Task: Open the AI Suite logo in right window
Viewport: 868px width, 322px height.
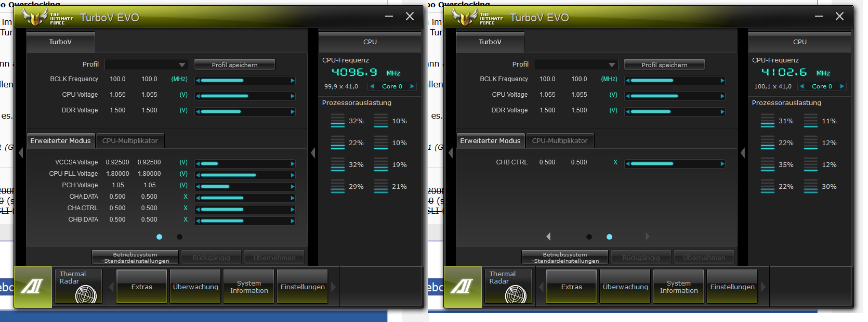Action: (463, 287)
